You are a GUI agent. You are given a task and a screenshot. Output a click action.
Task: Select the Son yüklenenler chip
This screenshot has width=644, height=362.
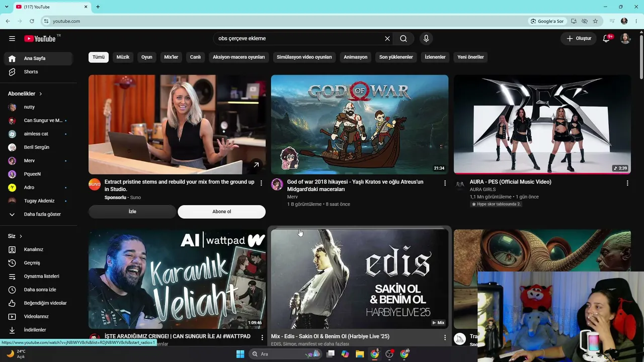tap(396, 57)
